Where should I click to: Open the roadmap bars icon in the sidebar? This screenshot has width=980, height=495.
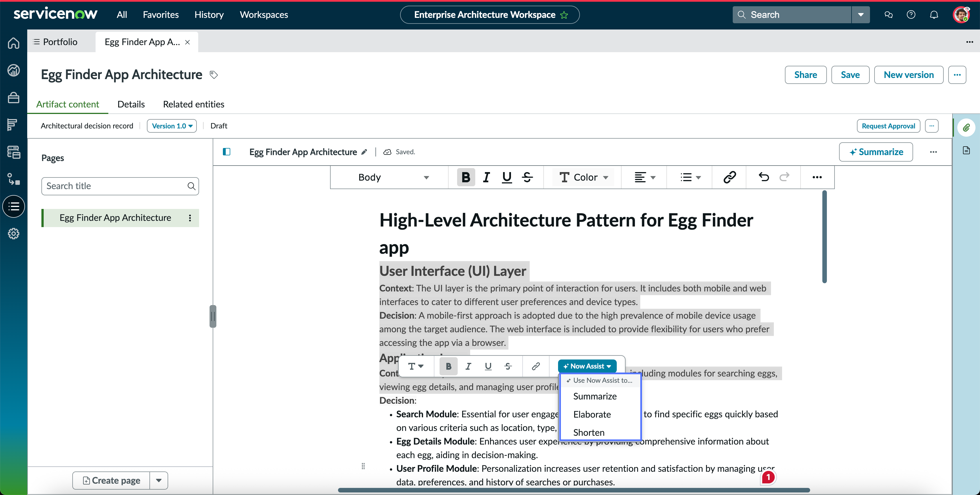12,124
